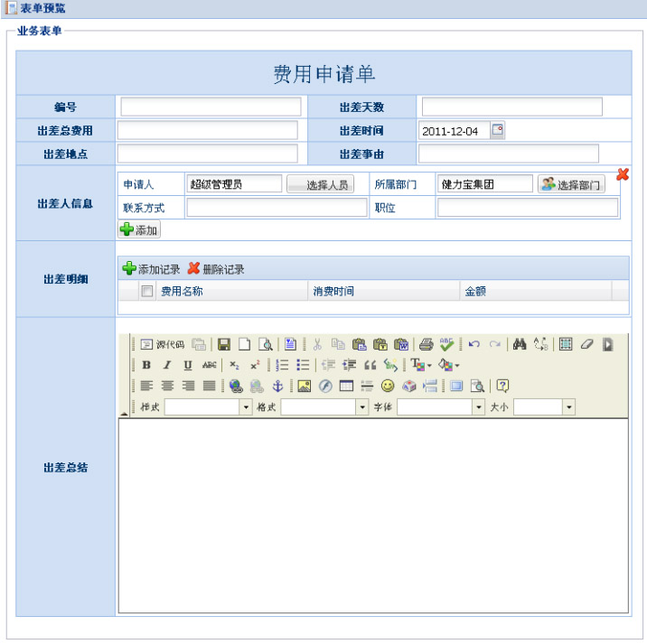Screen dimensions: 647x644
Task: Insert a horizontal rule line
Action: click(367, 387)
